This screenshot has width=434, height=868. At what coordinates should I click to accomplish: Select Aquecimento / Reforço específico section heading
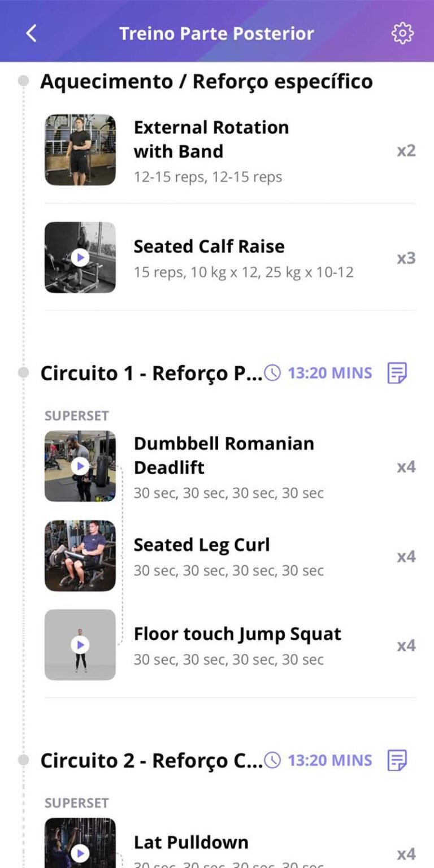tap(206, 81)
